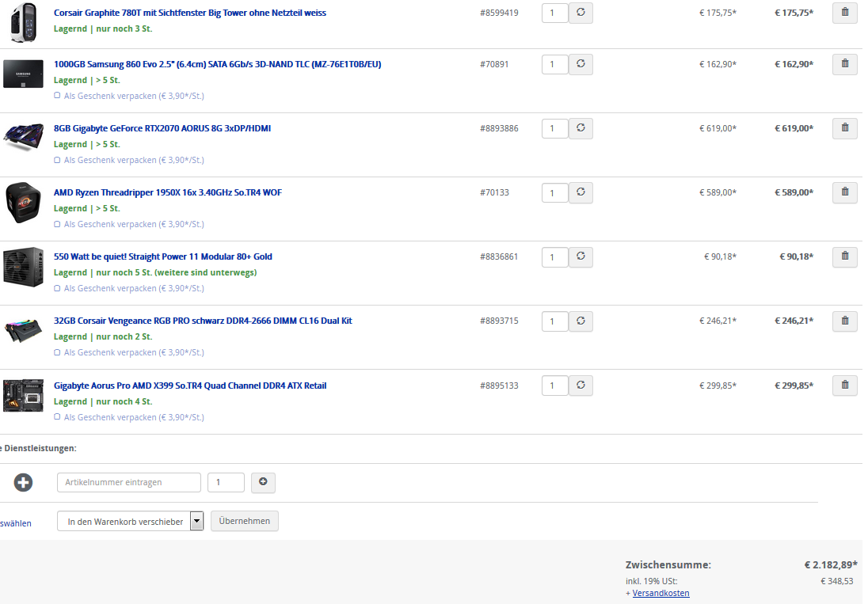Refresh quantity for GeForce RTX2070 AORUS
The image size is (868, 604).
pyautogui.click(x=581, y=128)
